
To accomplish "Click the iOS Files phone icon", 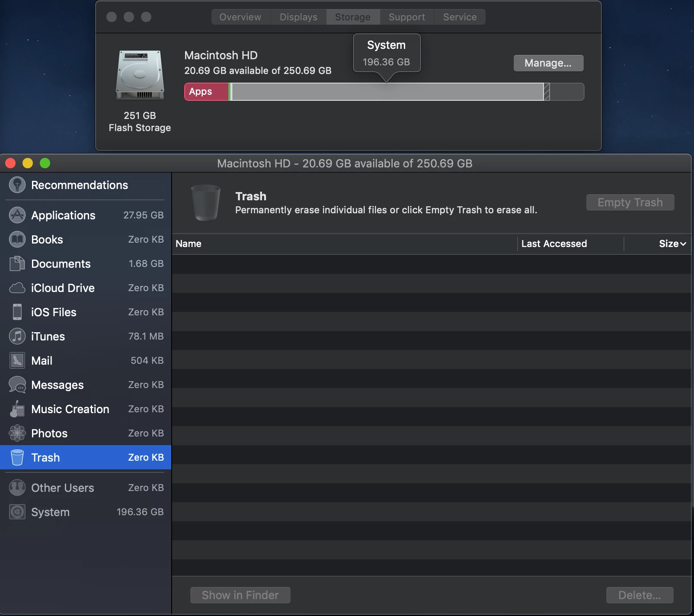I will point(17,312).
